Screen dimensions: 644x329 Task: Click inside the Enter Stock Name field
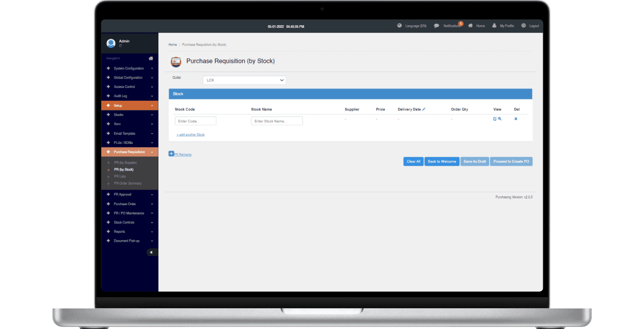click(x=276, y=120)
